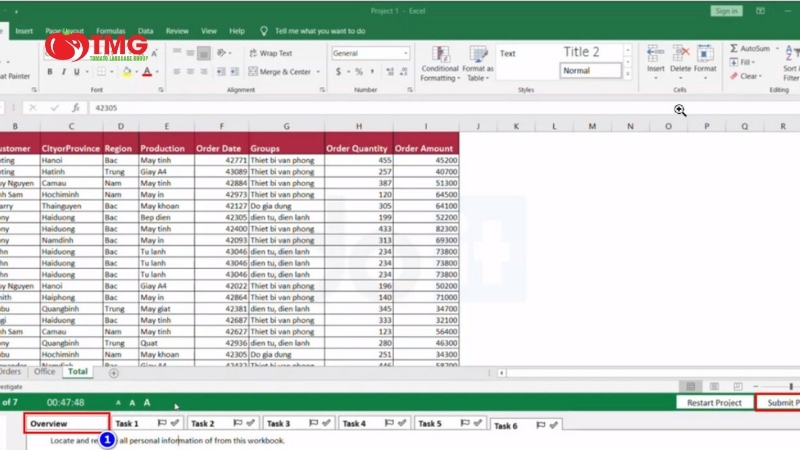Increase decimal places

(x=390, y=72)
